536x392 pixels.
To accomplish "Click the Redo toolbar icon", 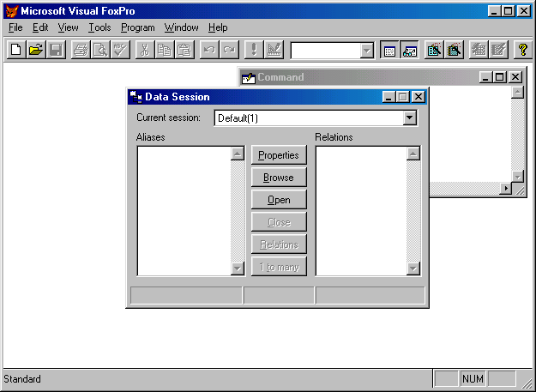I will point(229,50).
